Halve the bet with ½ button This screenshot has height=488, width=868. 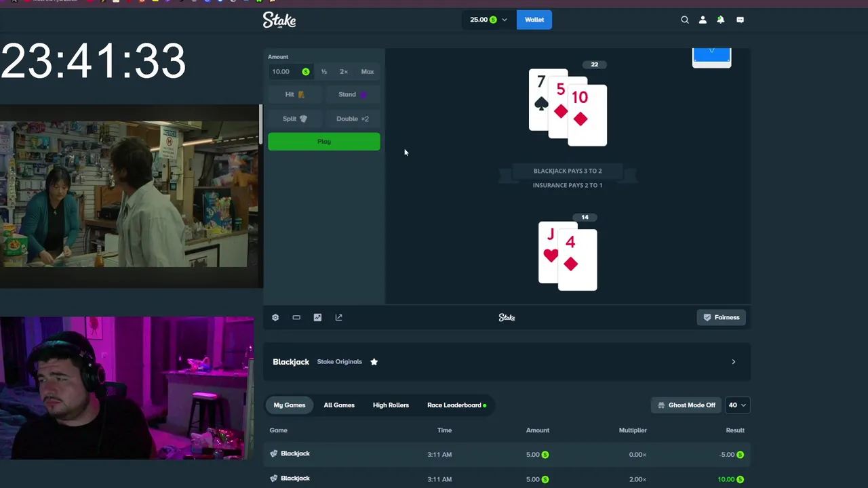324,72
